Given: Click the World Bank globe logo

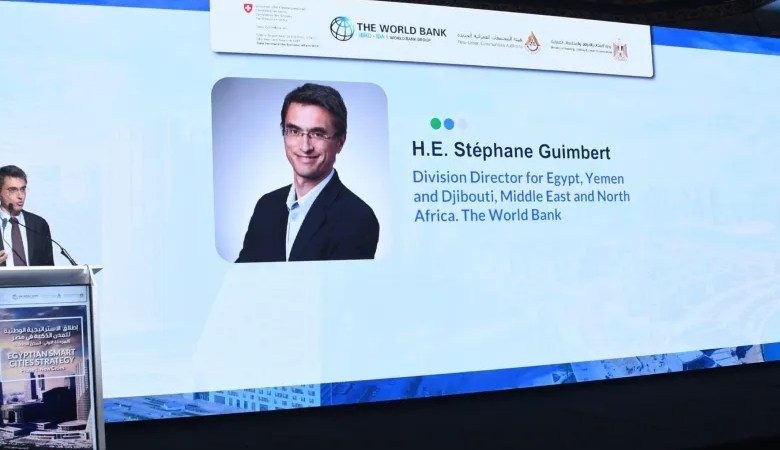Looking at the screenshot, I should point(342,28).
